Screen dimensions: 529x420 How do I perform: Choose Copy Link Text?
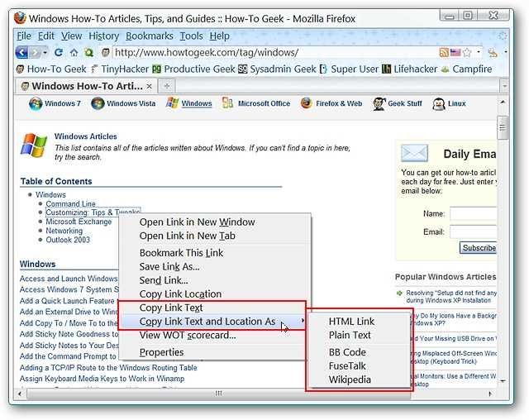coord(215,308)
